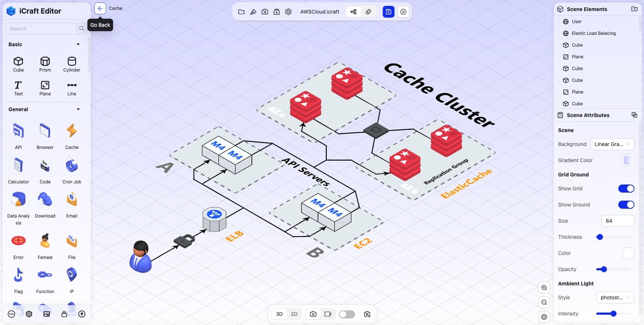Image resolution: width=644 pixels, height=325 pixels.
Task: Open the image library icon
Action: coord(47,314)
